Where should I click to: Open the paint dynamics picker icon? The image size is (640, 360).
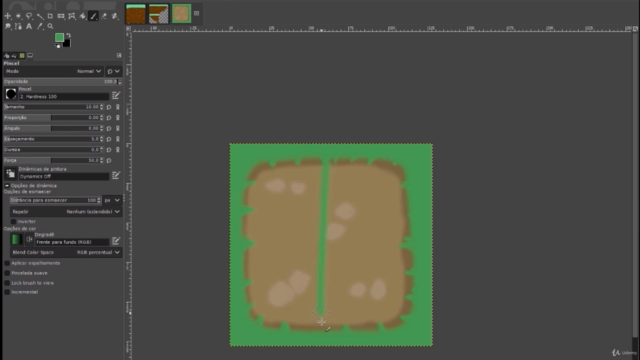pos(11,173)
